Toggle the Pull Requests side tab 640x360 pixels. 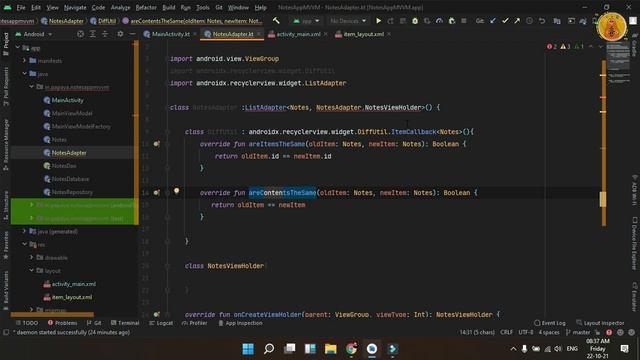tap(6, 86)
